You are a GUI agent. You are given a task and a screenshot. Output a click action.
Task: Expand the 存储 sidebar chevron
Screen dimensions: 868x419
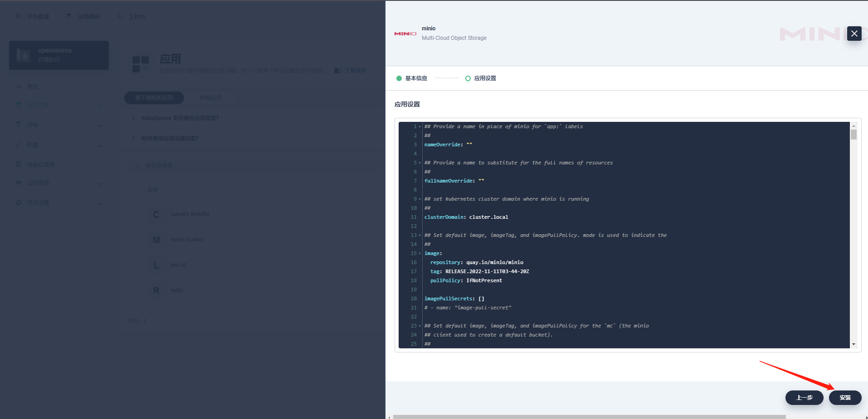point(99,125)
